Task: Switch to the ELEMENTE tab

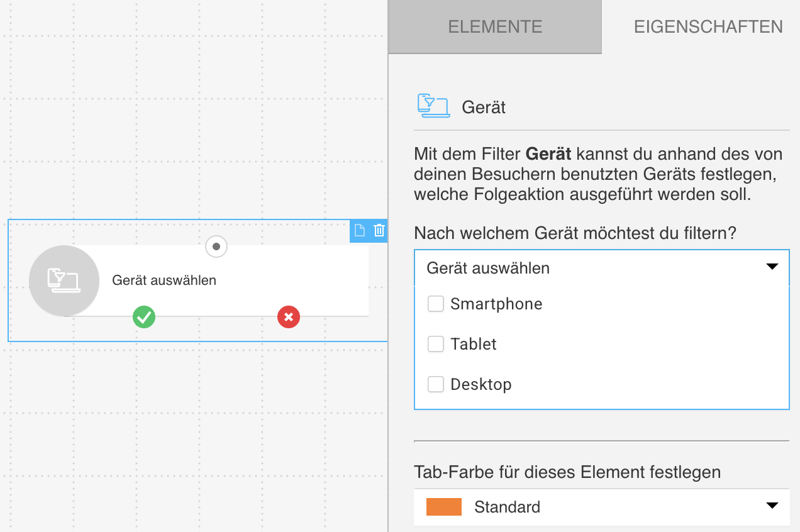Action: (x=495, y=27)
